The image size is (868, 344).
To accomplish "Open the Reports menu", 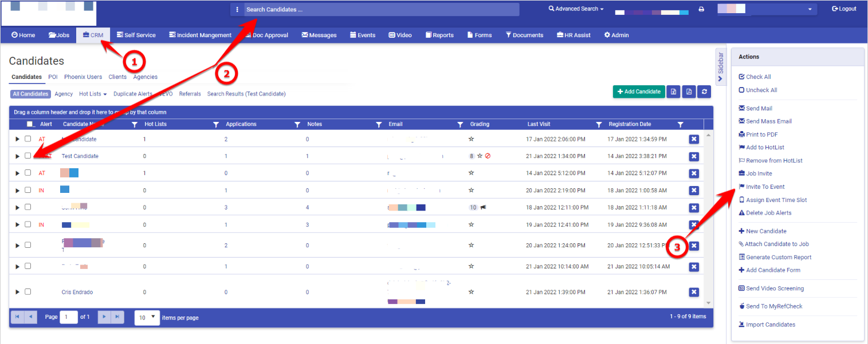I will 439,35.
